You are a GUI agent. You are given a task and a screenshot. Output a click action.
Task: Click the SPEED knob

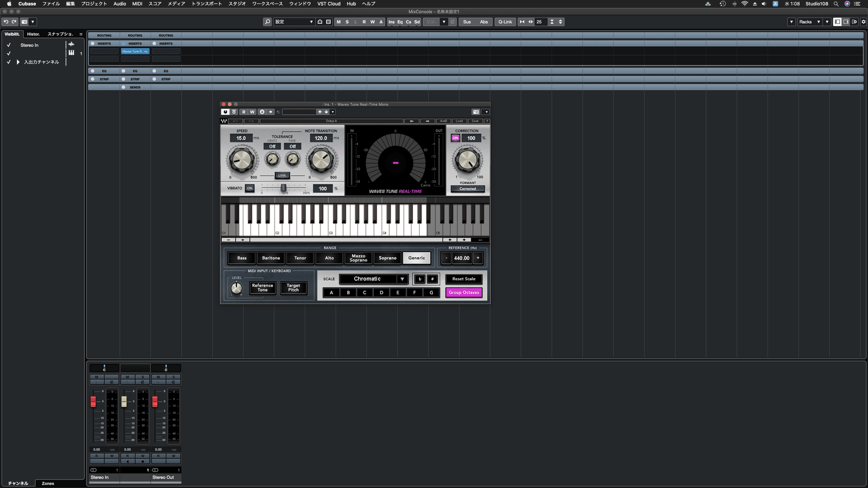click(x=241, y=160)
